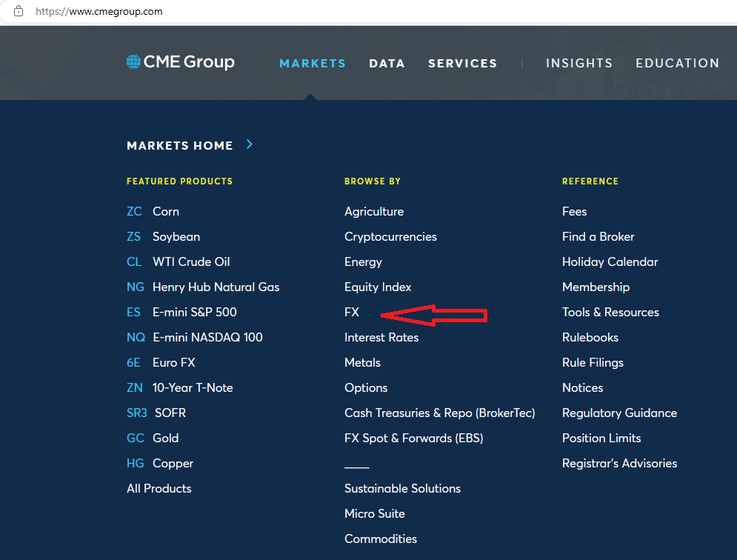Open the Education menu
737x560 pixels.
[677, 64]
